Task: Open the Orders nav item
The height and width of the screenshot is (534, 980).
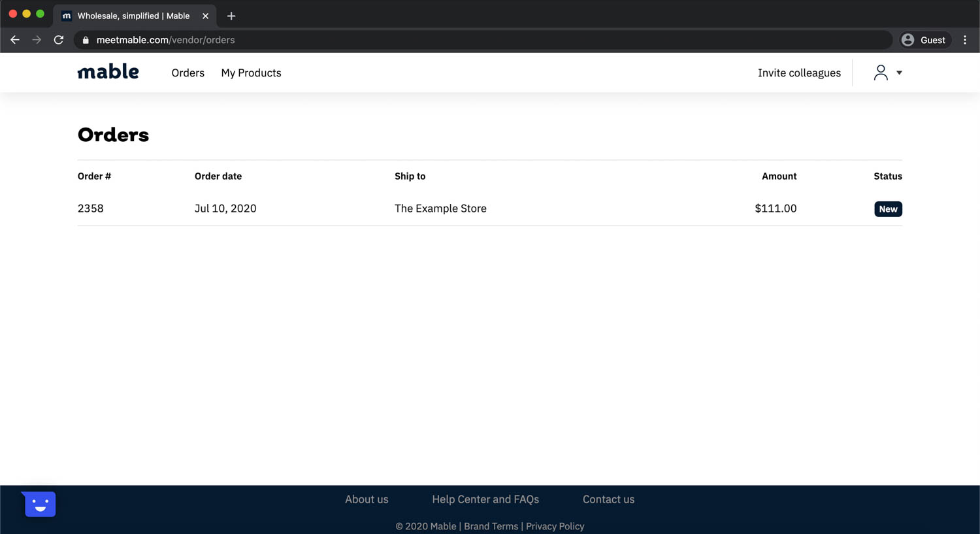Action: click(x=188, y=73)
